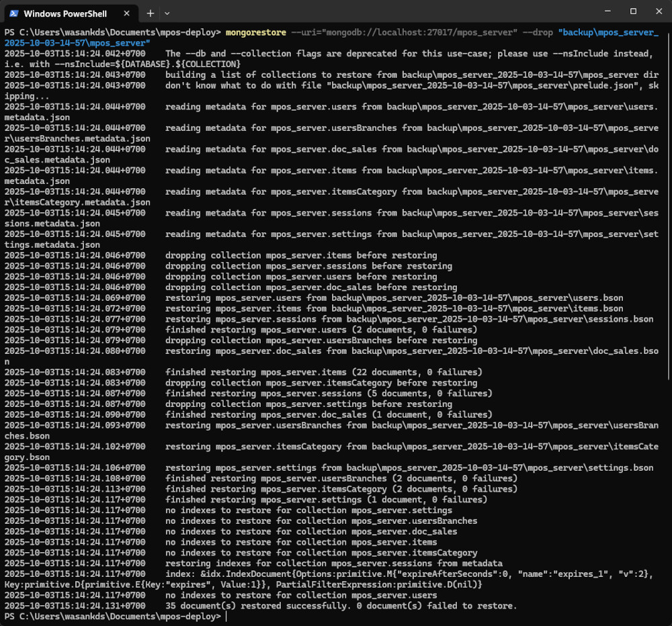The image size is (672, 626).
Task: Click the vertical scrollbar on the right edge
Action: [x=668, y=202]
